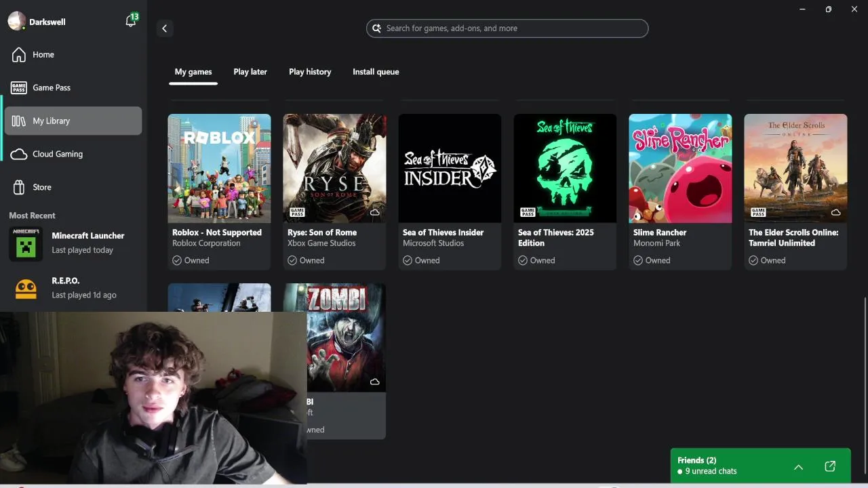Click the Sea of Thieves Insider title
Screen dimensions: 868x488
coord(443,232)
